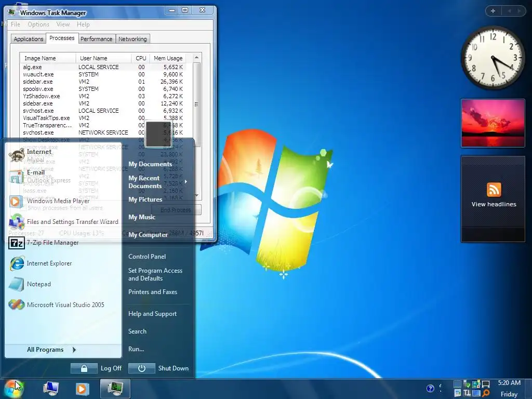Viewport: 532px width, 399px height.
Task: Click the picture tray icon
Action: click(457, 393)
